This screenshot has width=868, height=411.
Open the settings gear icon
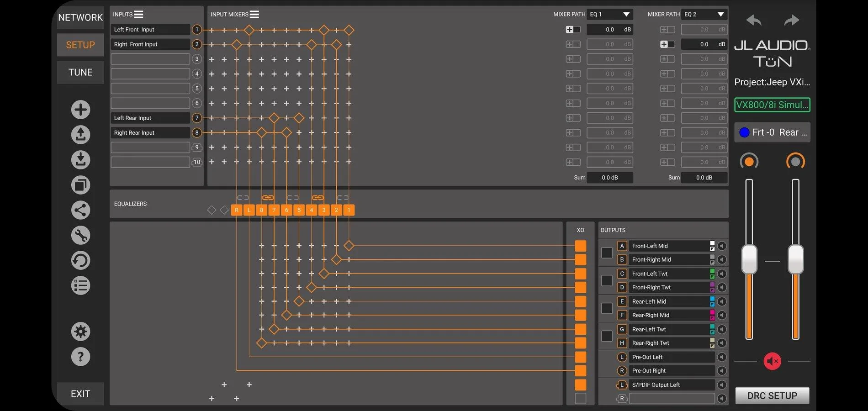click(80, 332)
